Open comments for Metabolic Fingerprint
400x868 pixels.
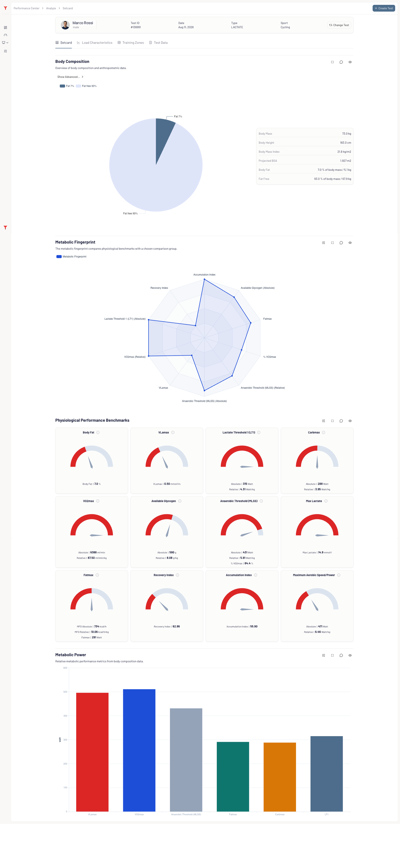point(341,243)
